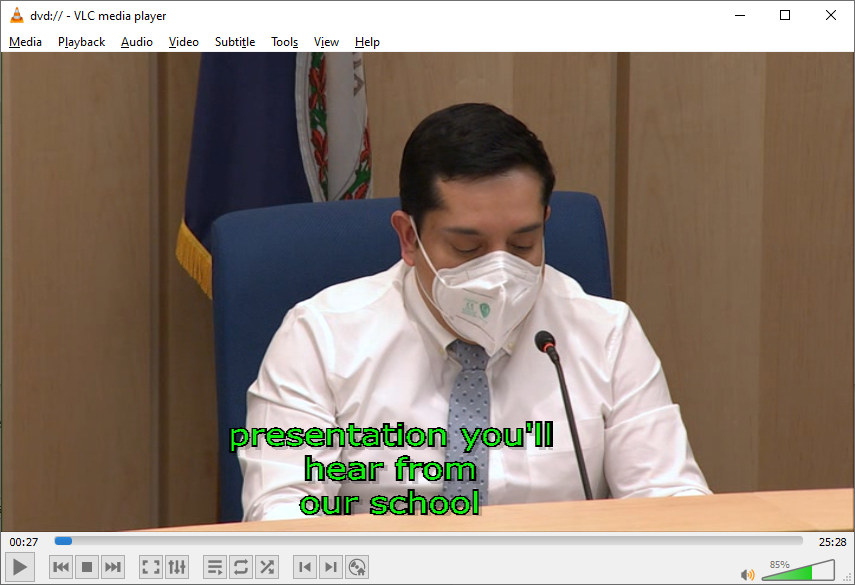Image resolution: width=855 pixels, height=585 pixels.
Task: Click elapsed time 00:27 label
Action: click(x=23, y=542)
